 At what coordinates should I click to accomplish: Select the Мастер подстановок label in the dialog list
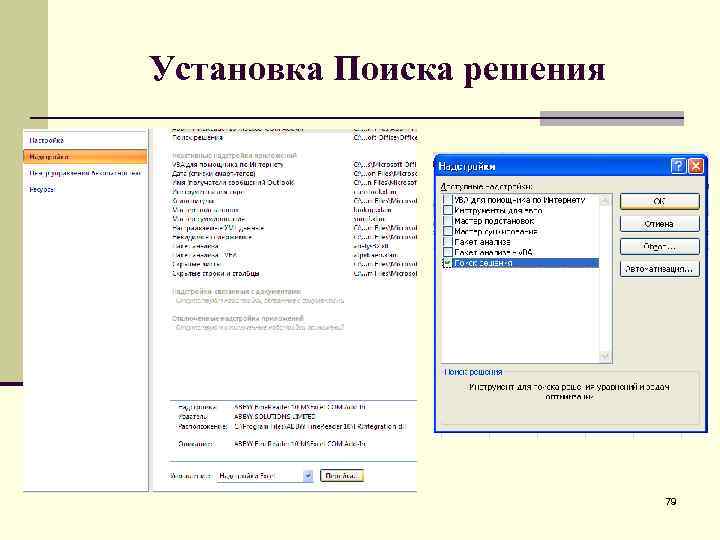coord(494,221)
